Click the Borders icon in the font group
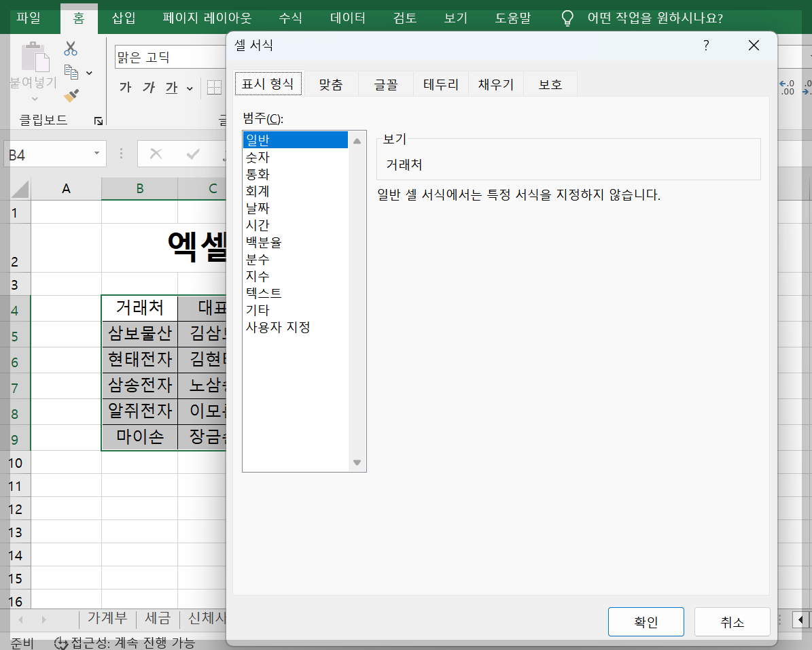 click(x=214, y=86)
